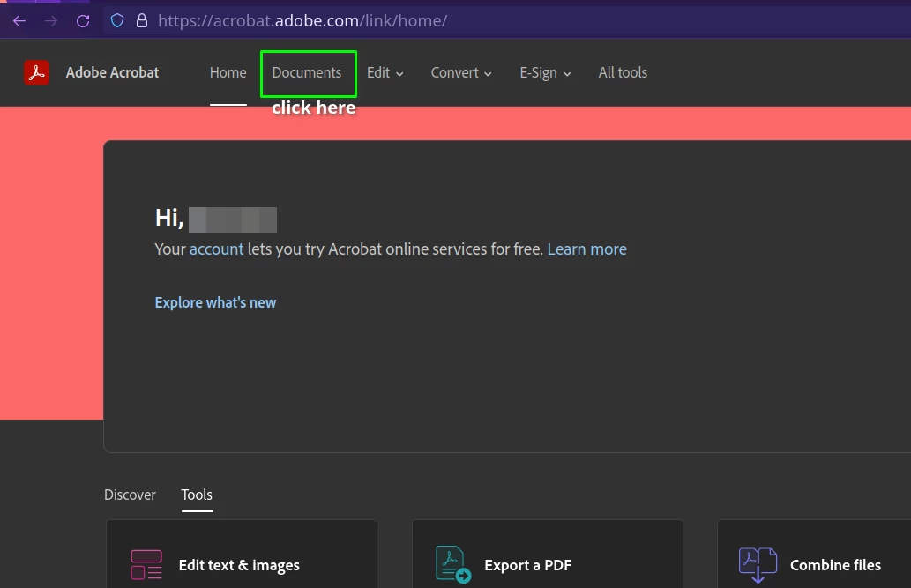911x588 pixels.
Task: Click Explore what's new link
Action: pyautogui.click(x=215, y=302)
